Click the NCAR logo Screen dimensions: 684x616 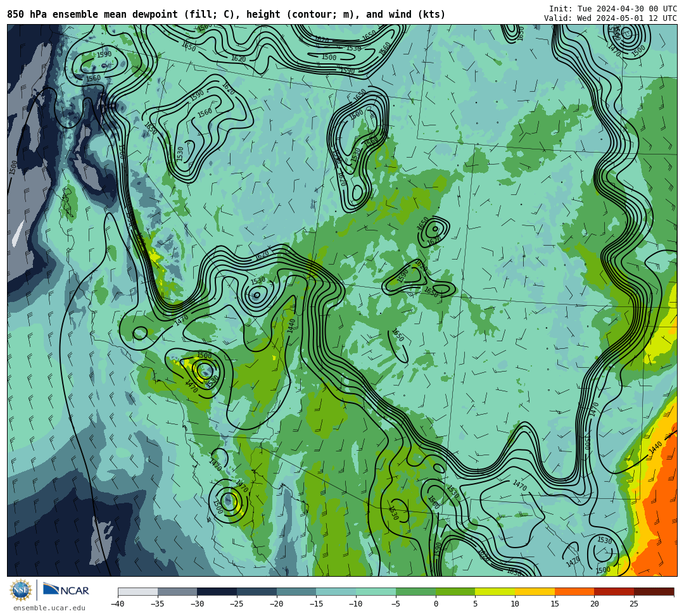pyautogui.click(x=66, y=590)
